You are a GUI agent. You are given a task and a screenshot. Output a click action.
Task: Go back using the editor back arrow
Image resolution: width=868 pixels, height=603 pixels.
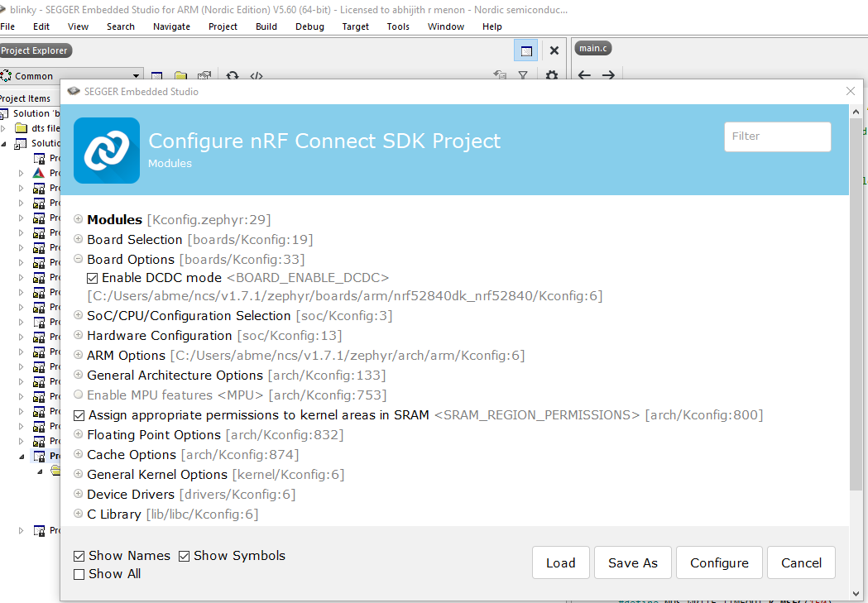[x=584, y=74]
